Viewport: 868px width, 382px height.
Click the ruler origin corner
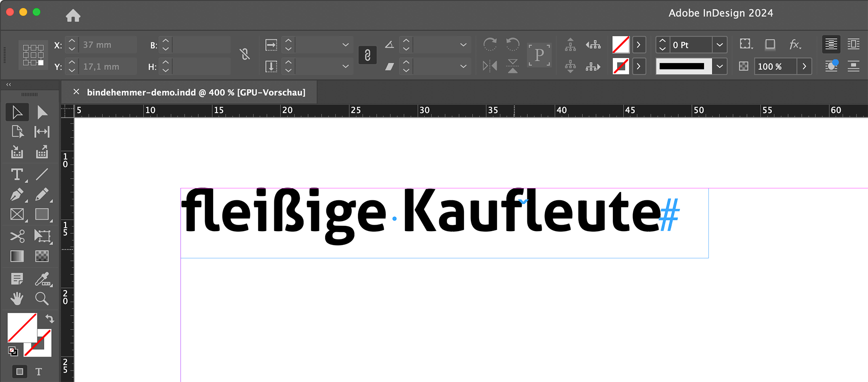point(67,111)
